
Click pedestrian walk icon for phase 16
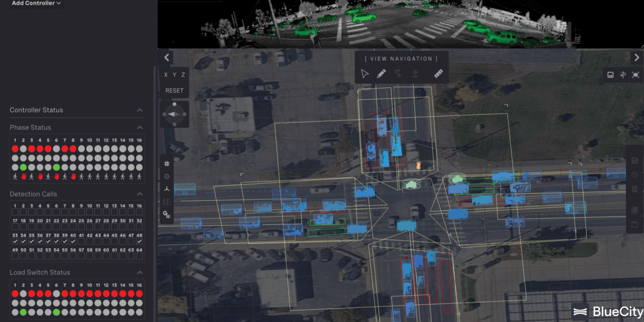click(139, 177)
